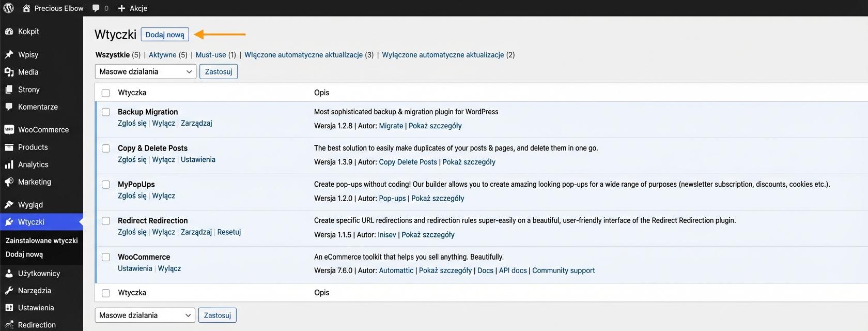Filter by Aktywne plugins
The height and width of the screenshot is (331, 868).
162,55
